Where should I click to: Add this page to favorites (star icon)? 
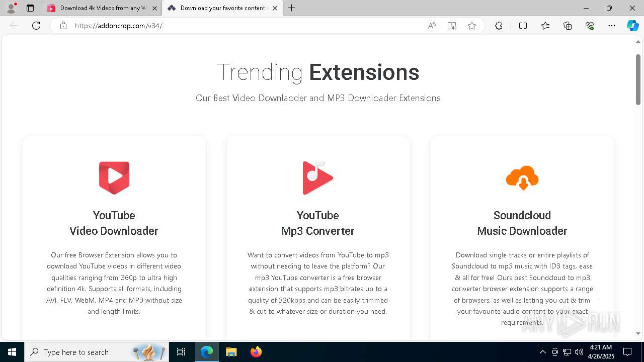pos(472,26)
